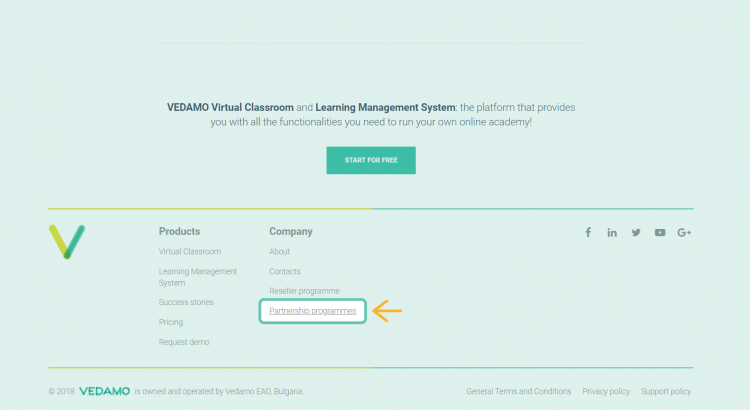Click the '© 2018' copyright text
The width and height of the screenshot is (750, 410).
click(61, 391)
